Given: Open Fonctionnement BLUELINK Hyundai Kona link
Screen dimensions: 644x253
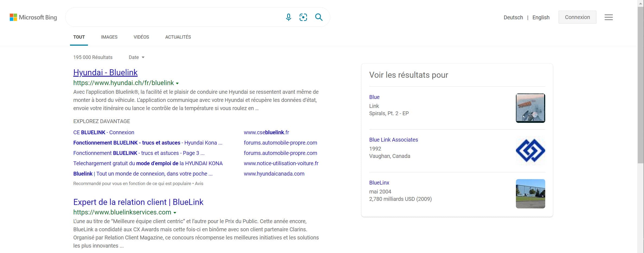Looking at the screenshot, I should coord(148,143).
